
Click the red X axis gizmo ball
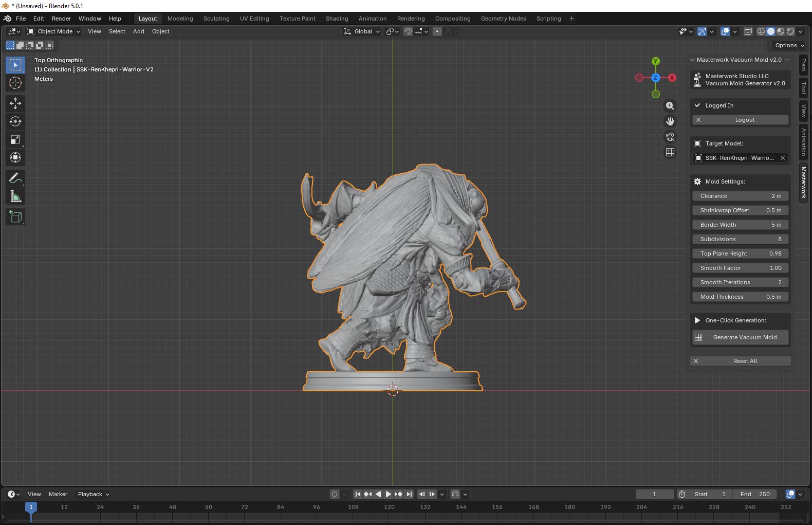pos(672,78)
